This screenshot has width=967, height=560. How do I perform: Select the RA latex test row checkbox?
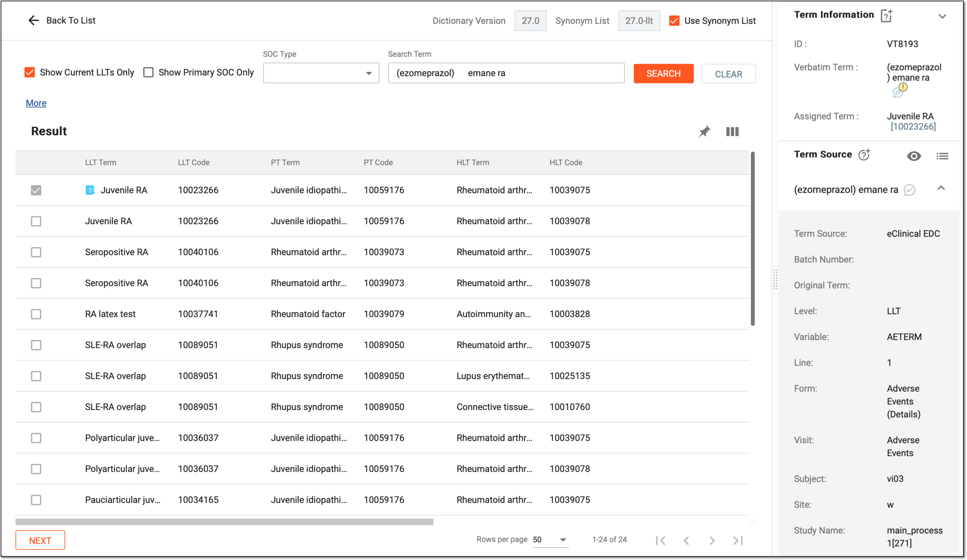pyautogui.click(x=36, y=314)
